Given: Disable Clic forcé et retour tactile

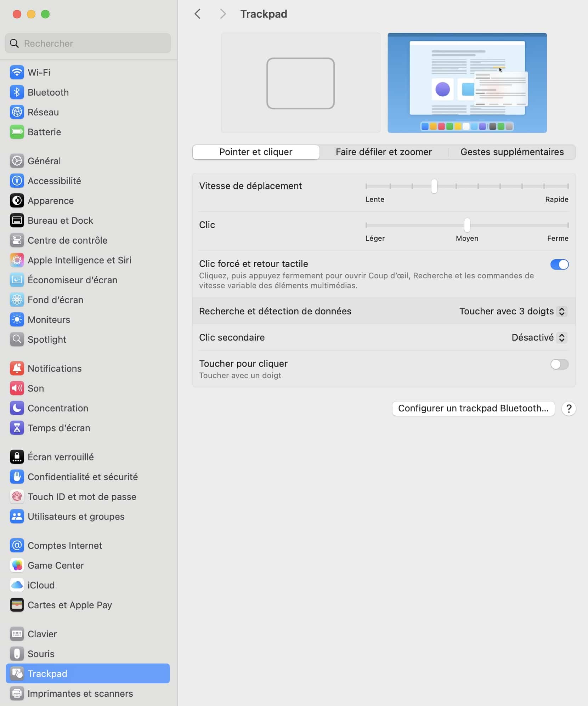Looking at the screenshot, I should pyautogui.click(x=559, y=264).
